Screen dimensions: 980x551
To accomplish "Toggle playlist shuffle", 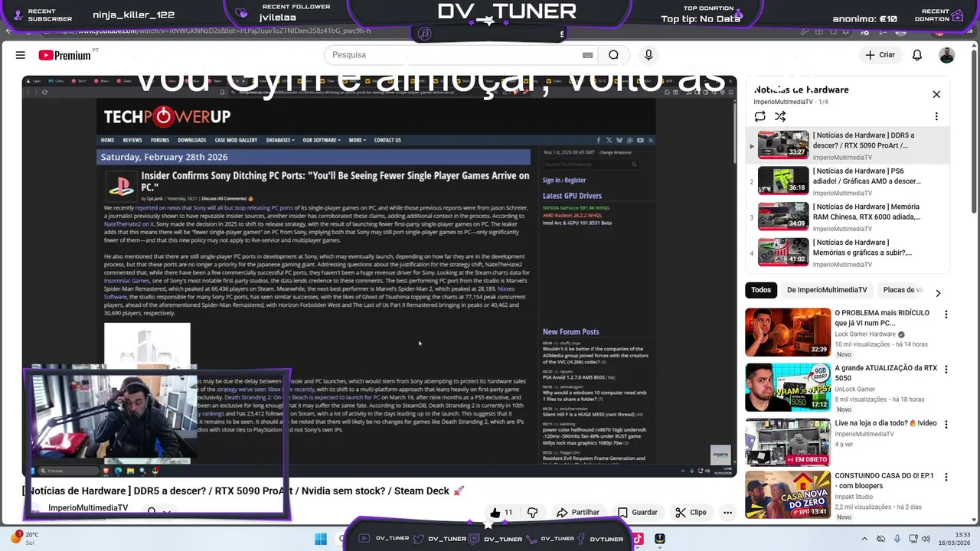I will tap(780, 116).
